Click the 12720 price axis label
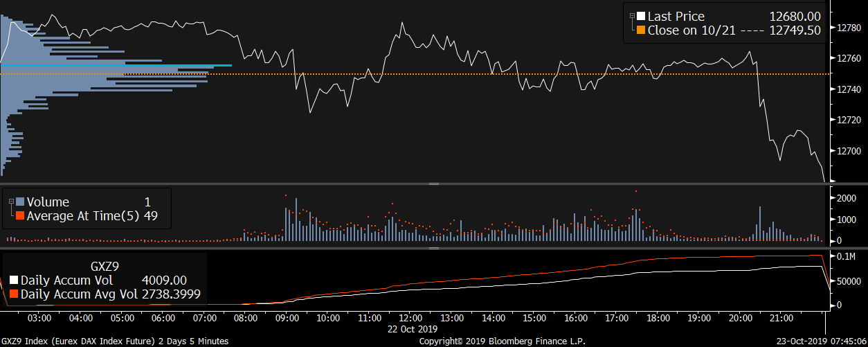Screen dimensions: 868x347 (x=849, y=120)
